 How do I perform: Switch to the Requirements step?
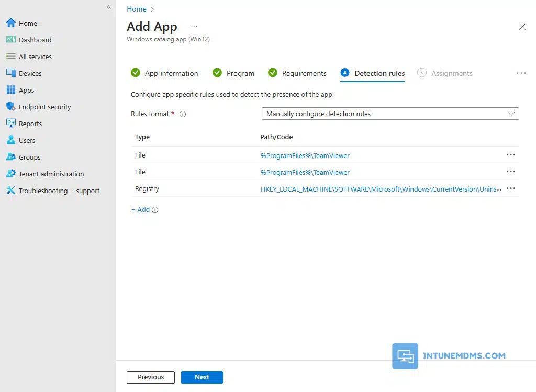point(297,73)
